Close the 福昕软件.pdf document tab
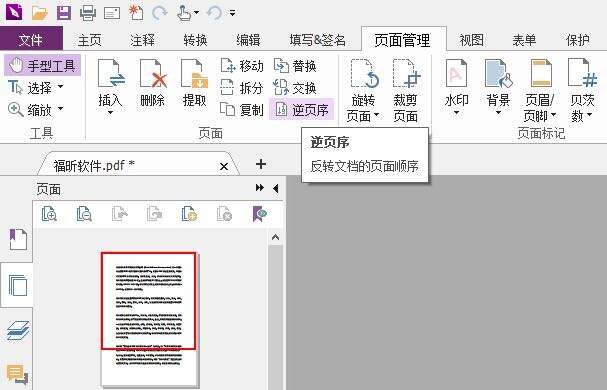 click(x=224, y=167)
